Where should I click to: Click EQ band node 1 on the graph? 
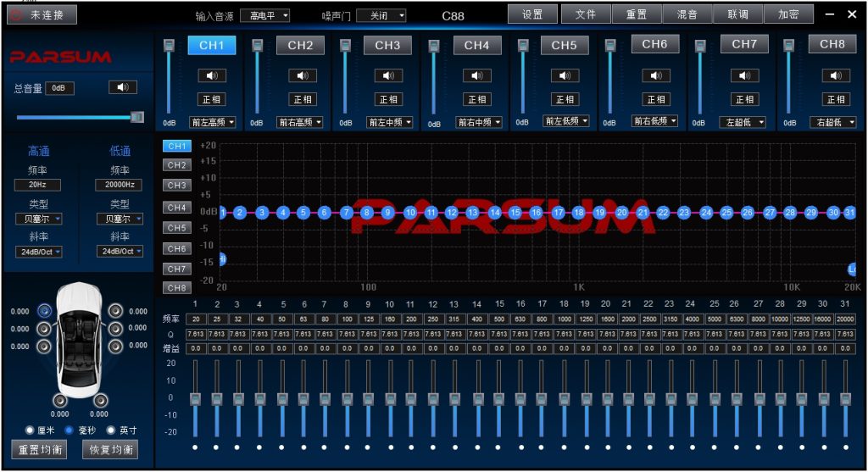[223, 212]
